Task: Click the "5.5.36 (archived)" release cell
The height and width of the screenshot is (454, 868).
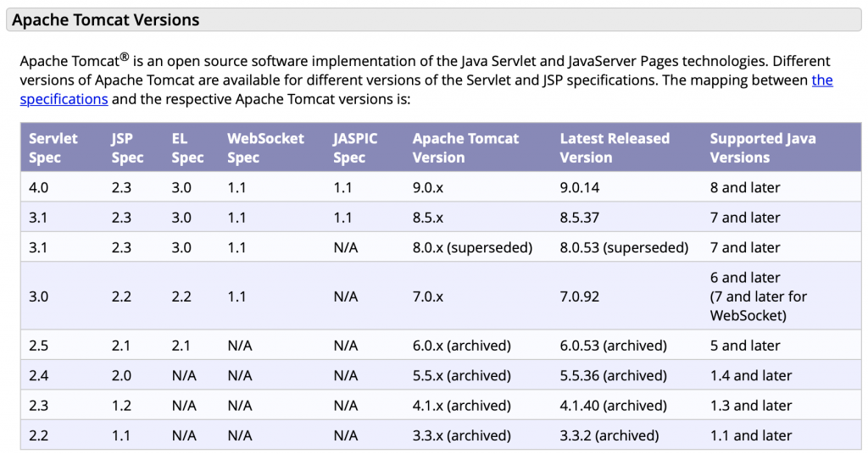Action: pos(614,376)
